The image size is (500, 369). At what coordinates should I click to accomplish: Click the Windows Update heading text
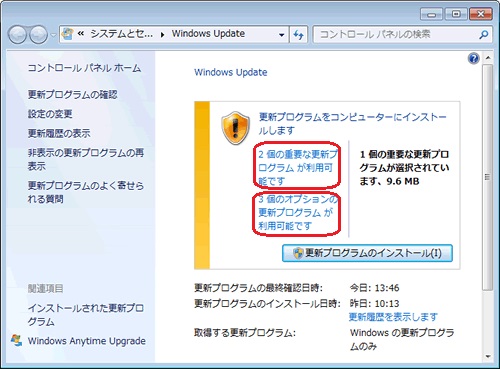tap(231, 72)
